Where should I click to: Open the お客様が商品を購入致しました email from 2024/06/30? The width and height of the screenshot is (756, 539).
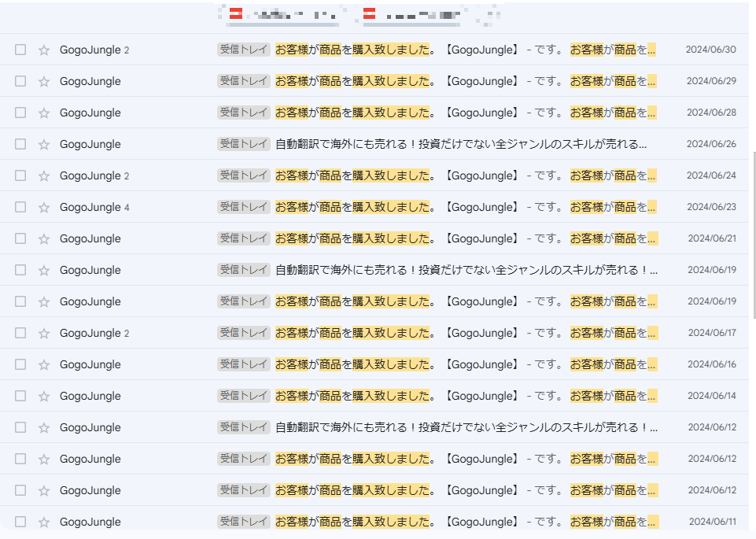pyautogui.click(x=352, y=50)
